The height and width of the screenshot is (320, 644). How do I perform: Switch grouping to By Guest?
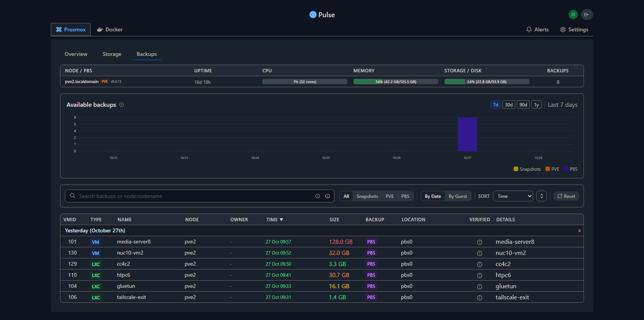pos(457,196)
